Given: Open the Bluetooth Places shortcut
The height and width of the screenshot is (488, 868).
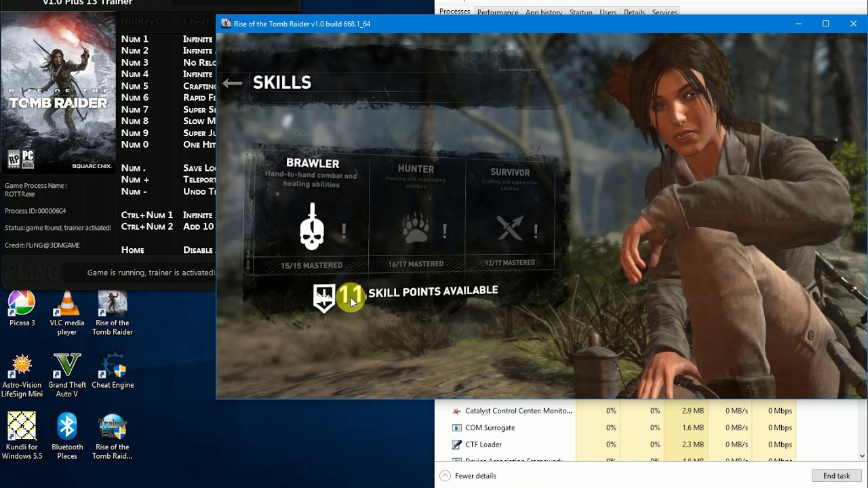Looking at the screenshot, I should point(67,436).
